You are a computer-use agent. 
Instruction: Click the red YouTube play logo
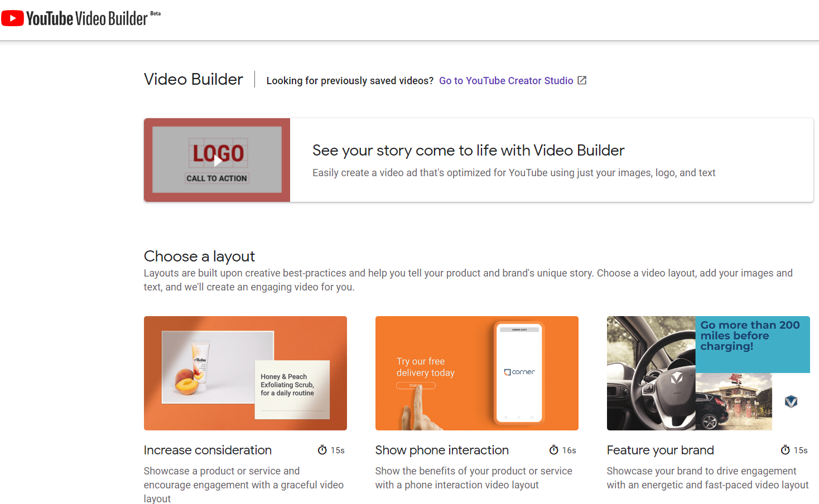coord(12,18)
